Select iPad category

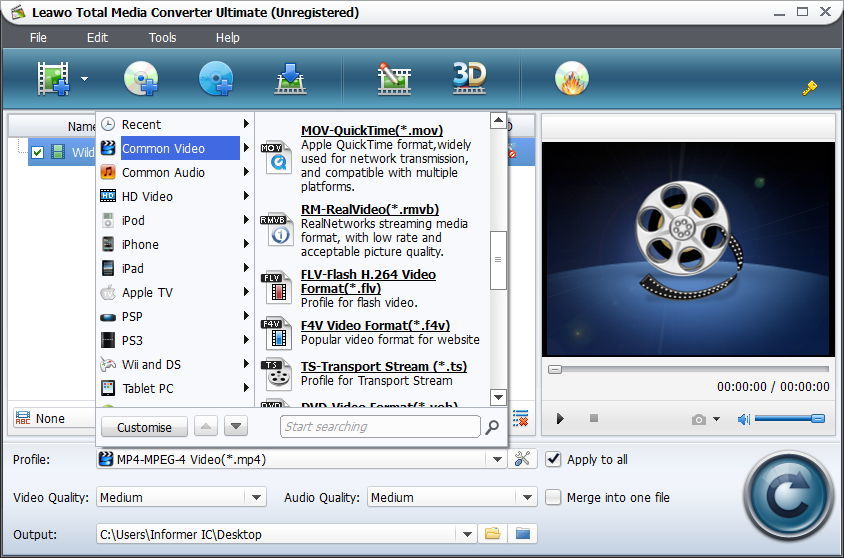[x=175, y=269]
